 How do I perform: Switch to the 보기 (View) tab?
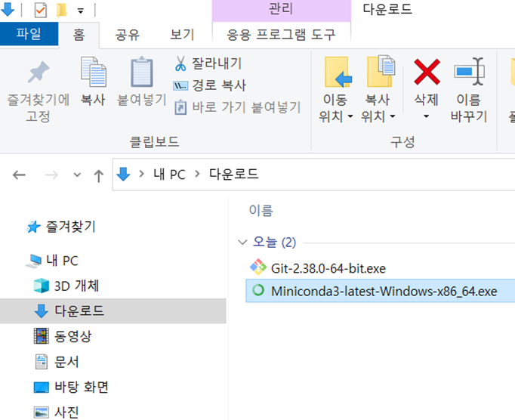(182, 35)
